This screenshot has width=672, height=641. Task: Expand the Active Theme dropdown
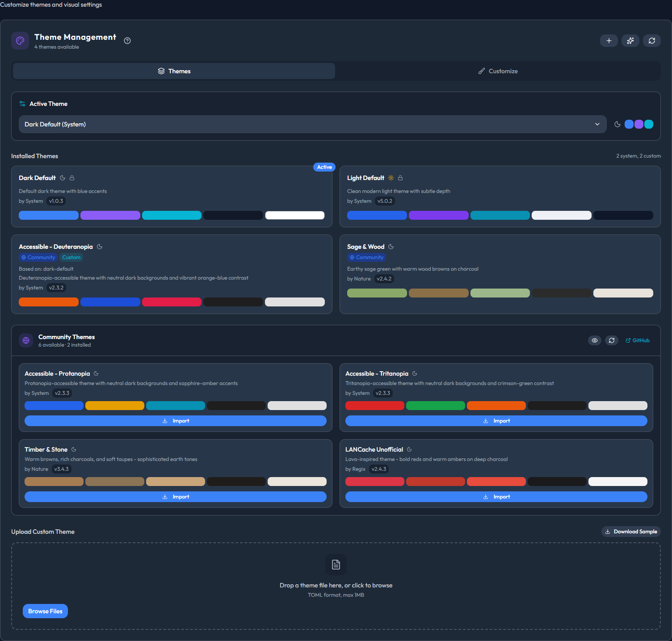coord(313,124)
